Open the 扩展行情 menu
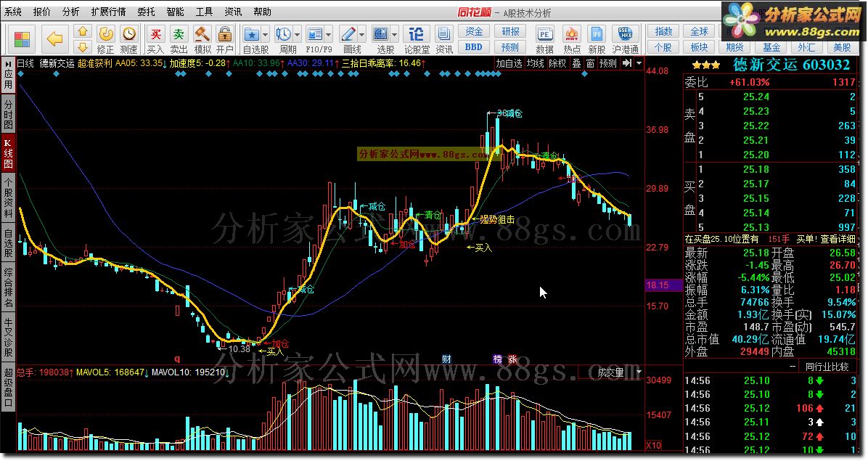Viewport: 868px width, 461px height. [x=109, y=12]
